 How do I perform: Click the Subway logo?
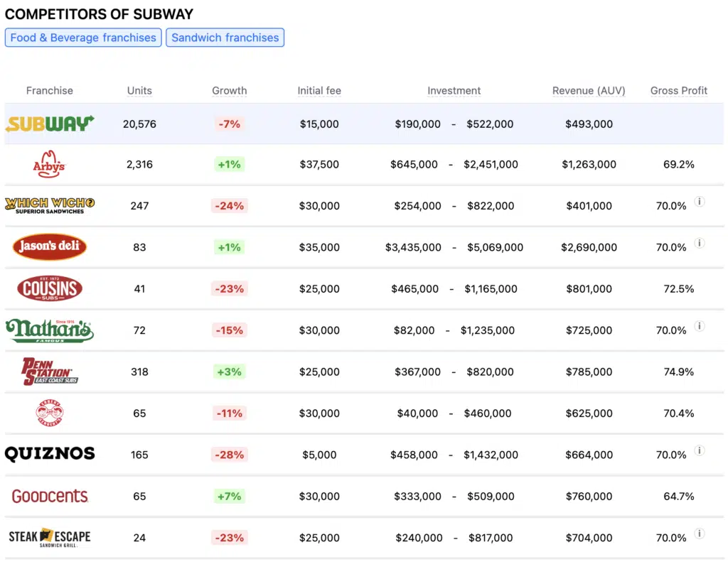click(x=49, y=123)
